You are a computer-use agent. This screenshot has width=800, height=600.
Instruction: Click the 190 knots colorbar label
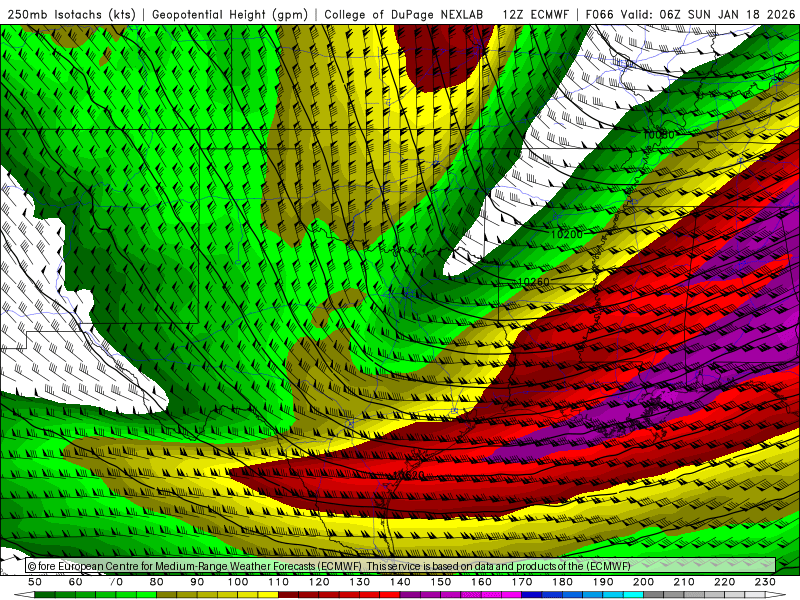(603, 582)
